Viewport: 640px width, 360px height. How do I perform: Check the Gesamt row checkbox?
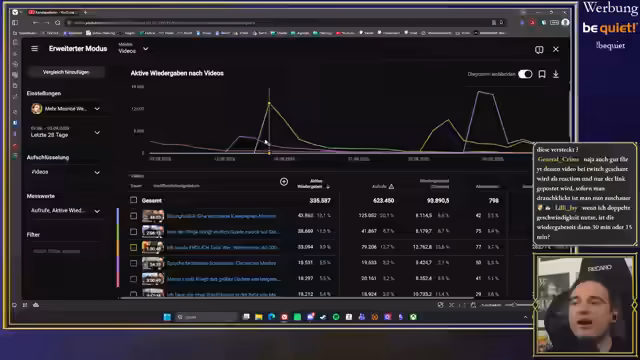(x=133, y=200)
